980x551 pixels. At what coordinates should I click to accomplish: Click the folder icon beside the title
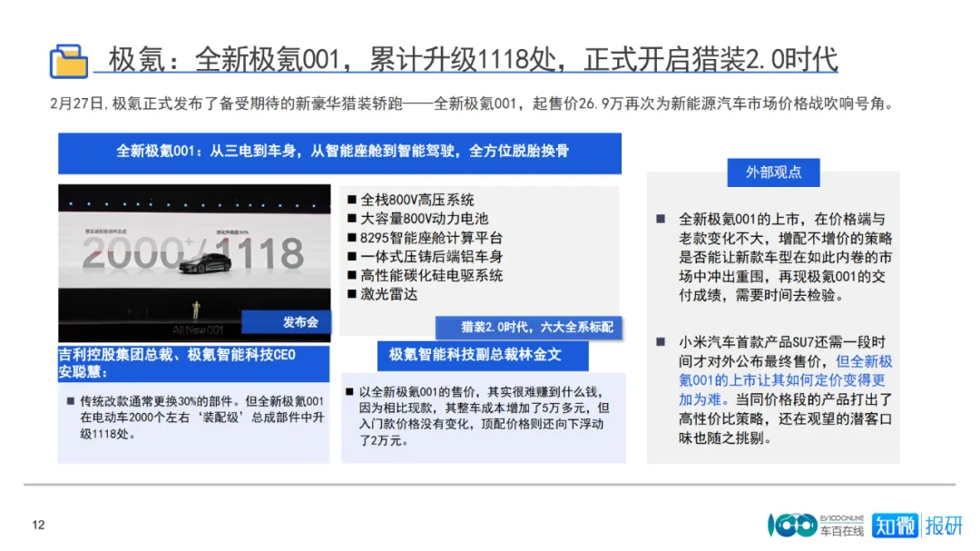click(x=69, y=62)
